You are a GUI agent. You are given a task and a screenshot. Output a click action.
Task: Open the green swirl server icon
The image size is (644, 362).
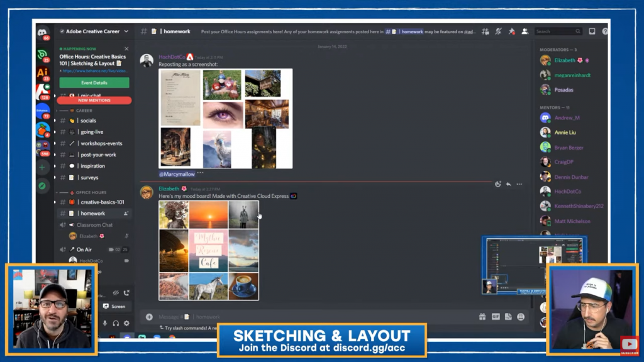click(42, 54)
